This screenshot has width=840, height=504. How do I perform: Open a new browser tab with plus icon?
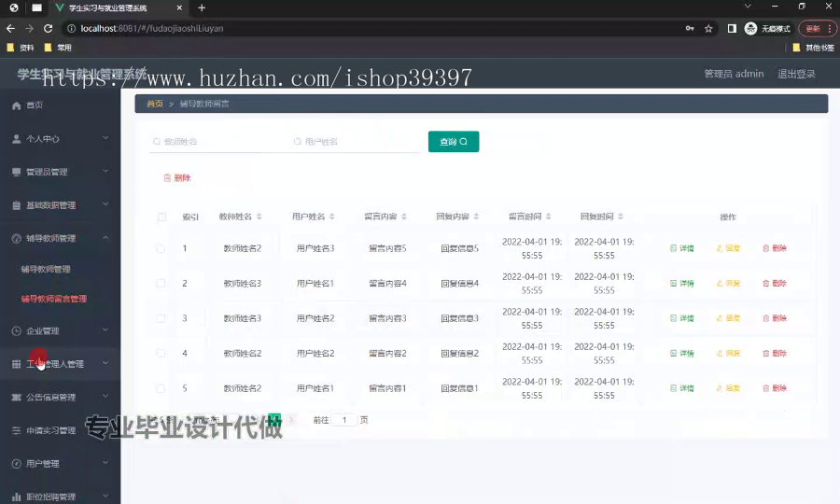click(x=202, y=7)
